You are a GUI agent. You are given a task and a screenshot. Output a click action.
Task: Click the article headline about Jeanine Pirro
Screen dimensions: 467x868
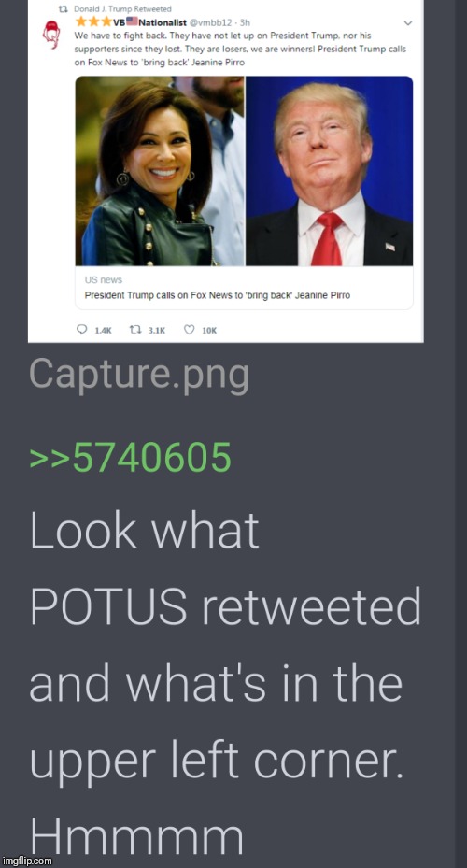click(217, 295)
